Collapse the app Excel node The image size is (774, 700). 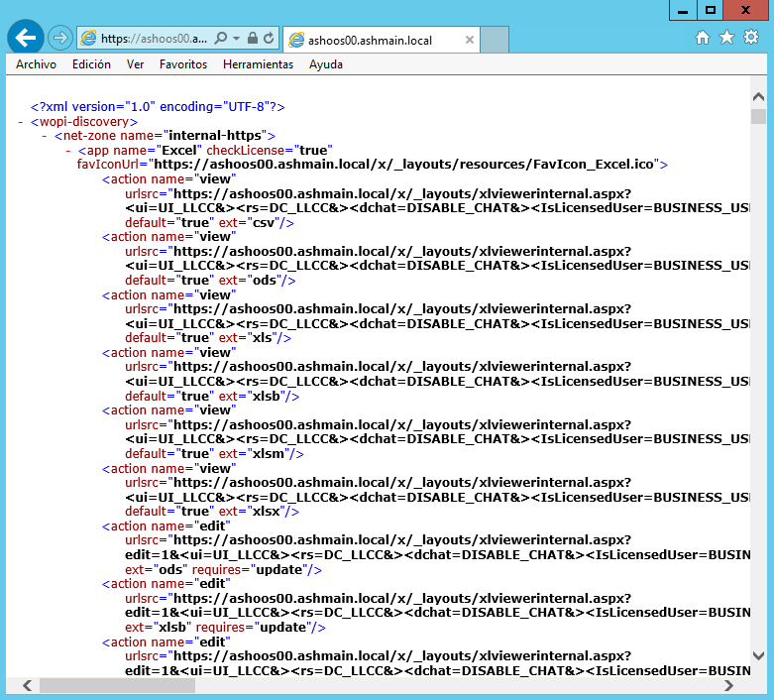tap(68, 150)
